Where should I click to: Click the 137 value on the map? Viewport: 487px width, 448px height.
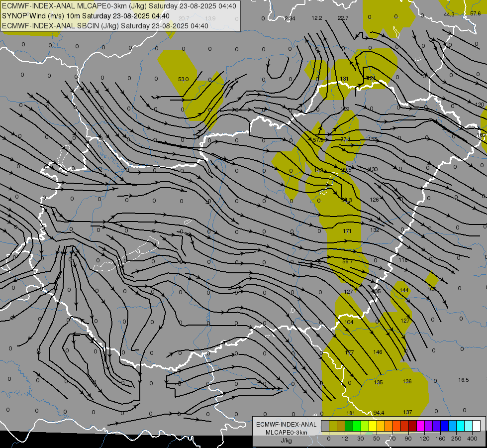coord(407,412)
